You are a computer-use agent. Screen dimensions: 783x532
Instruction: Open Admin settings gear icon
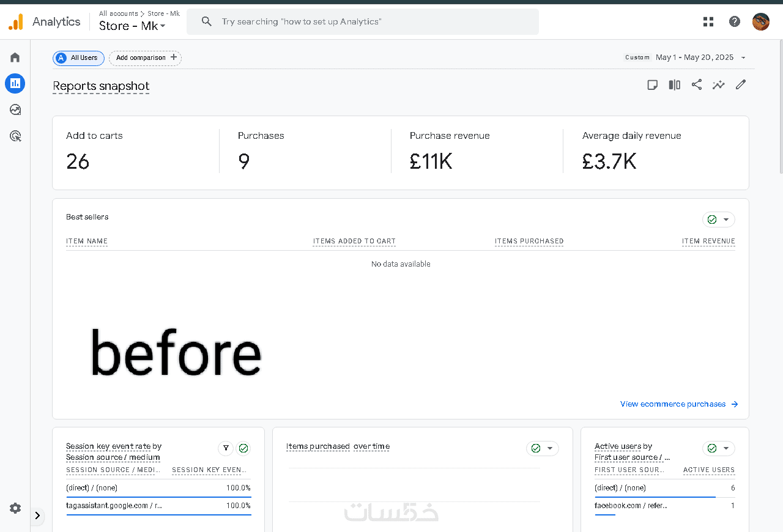(x=15, y=508)
